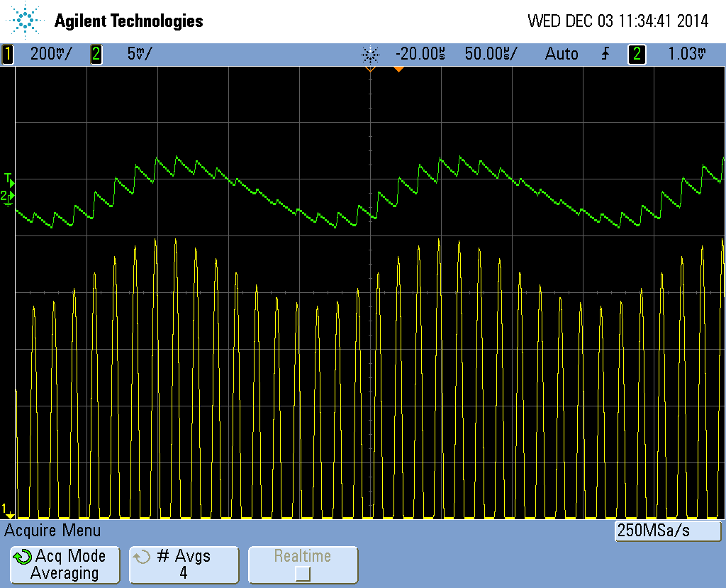This screenshot has width=726, height=588.
Task: Click the Auto trigger mode label
Action: pos(561,54)
